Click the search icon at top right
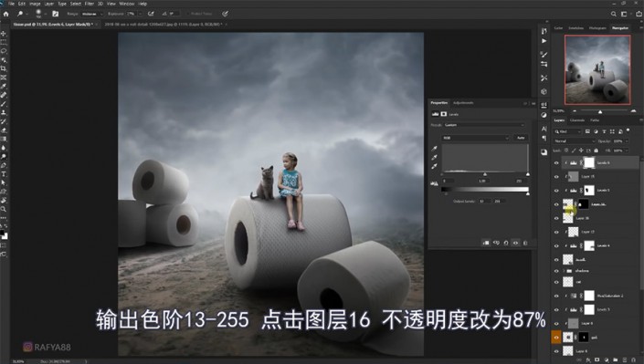This screenshot has width=644, height=364. [x=613, y=14]
